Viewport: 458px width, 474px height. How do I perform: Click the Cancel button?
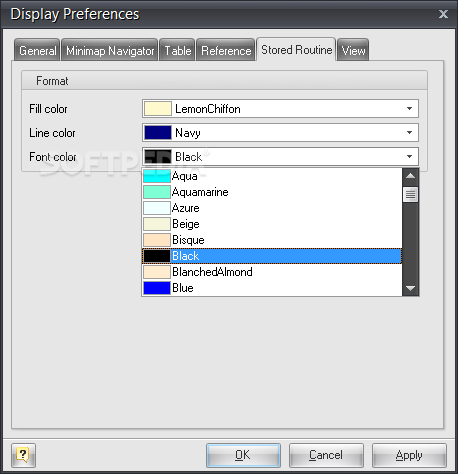click(x=326, y=455)
